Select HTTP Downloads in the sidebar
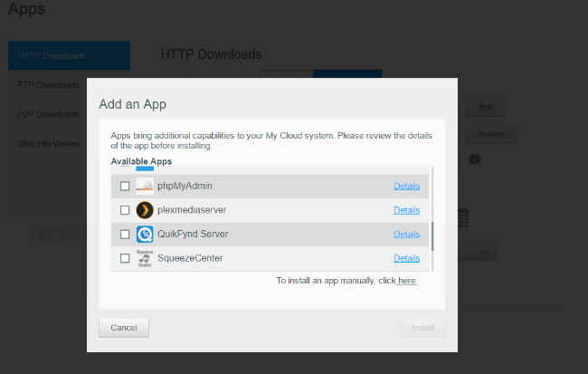588x374 pixels. [x=70, y=55]
